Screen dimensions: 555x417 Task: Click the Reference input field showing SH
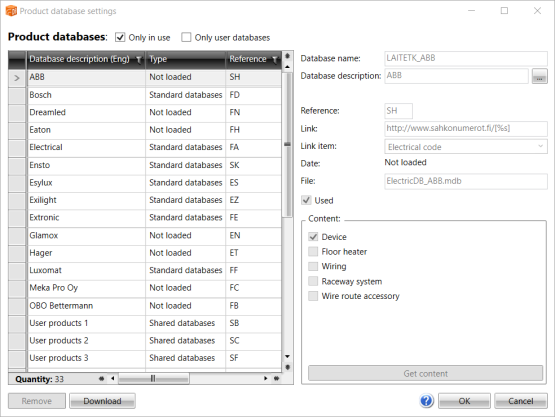pos(399,111)
